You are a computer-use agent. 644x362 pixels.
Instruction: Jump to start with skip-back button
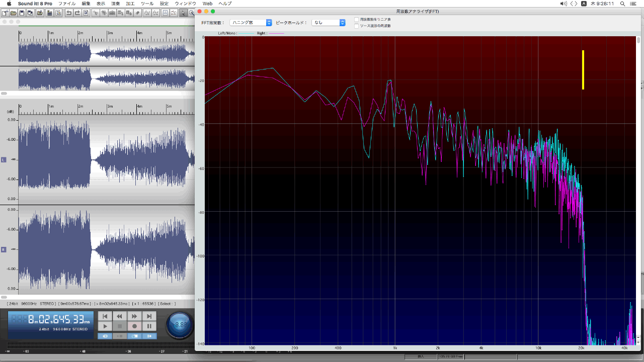105,316
